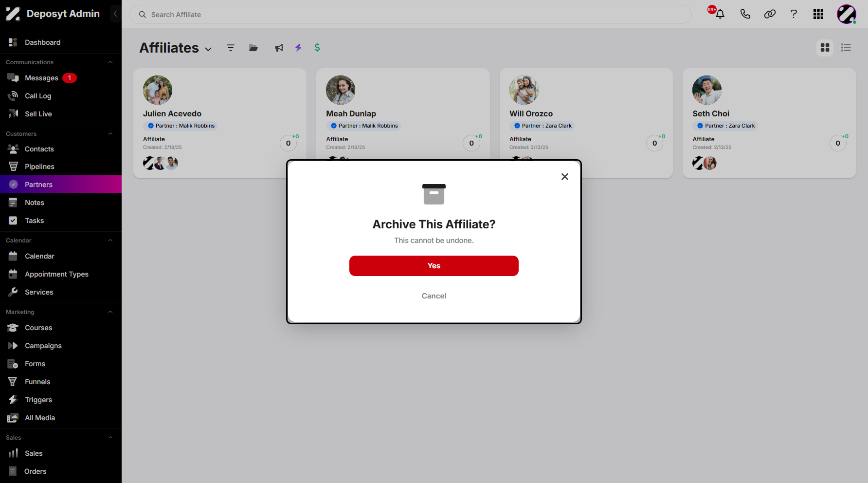Open Notes in sidebar

[61, 203]
